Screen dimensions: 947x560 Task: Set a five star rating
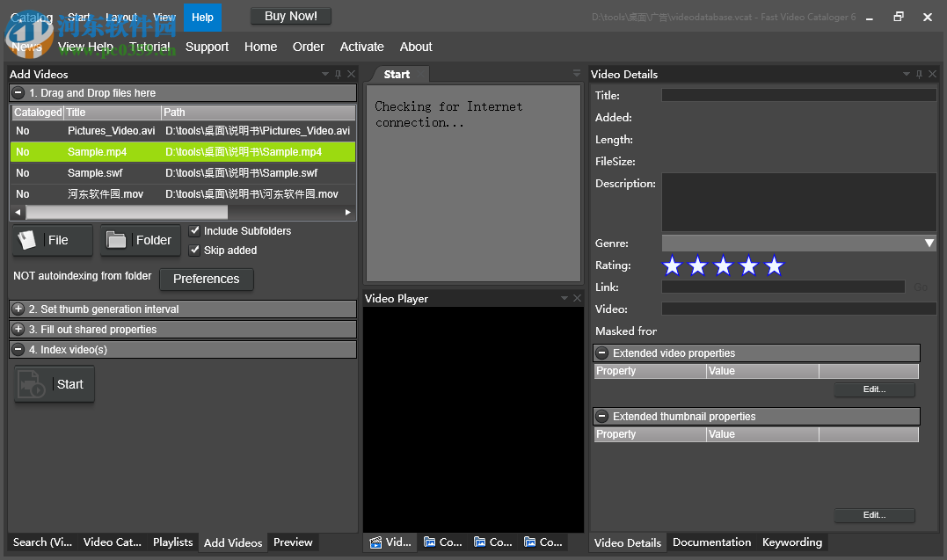[x=774, y=265]
